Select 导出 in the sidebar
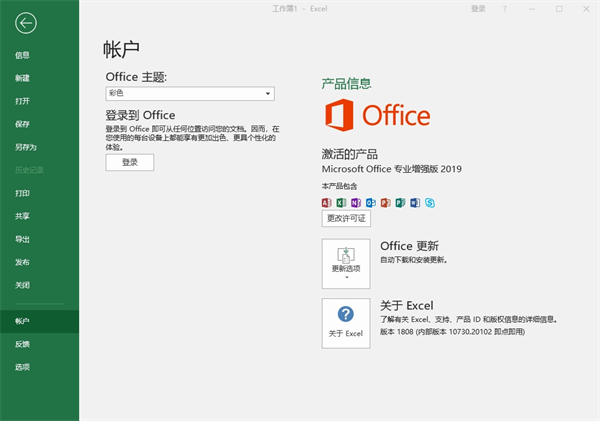 click(22, 239)
